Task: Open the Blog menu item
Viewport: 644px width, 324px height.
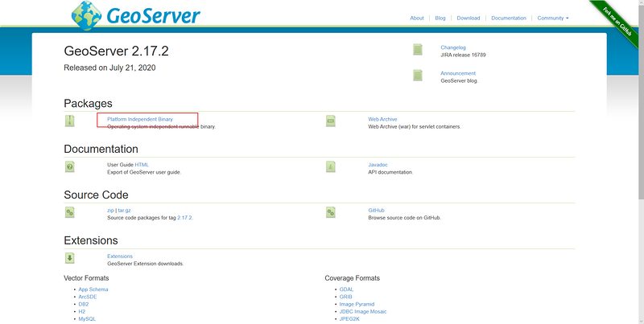Action: tap(440, 18)
